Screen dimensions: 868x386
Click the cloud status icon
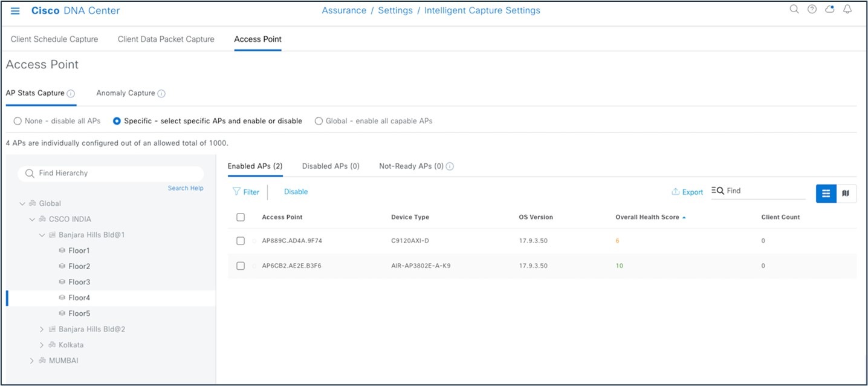click(829, 10)
